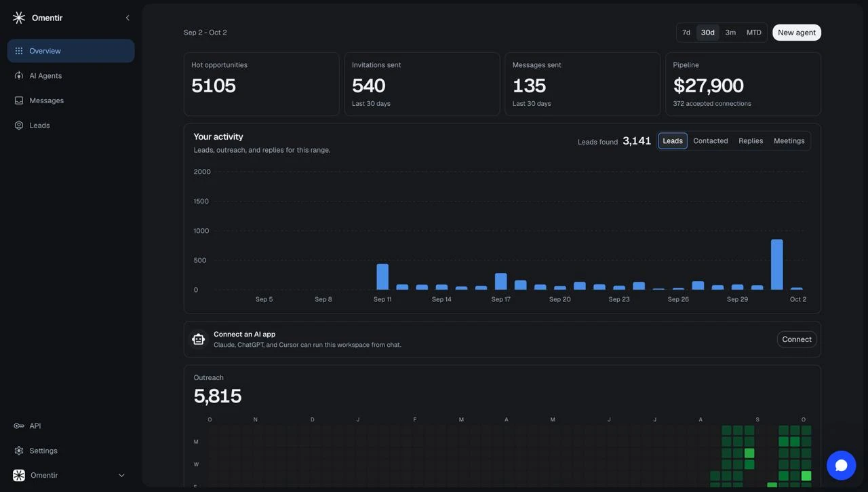
Task: Open the chat support bubble
Action: click(x=842, y=466)
